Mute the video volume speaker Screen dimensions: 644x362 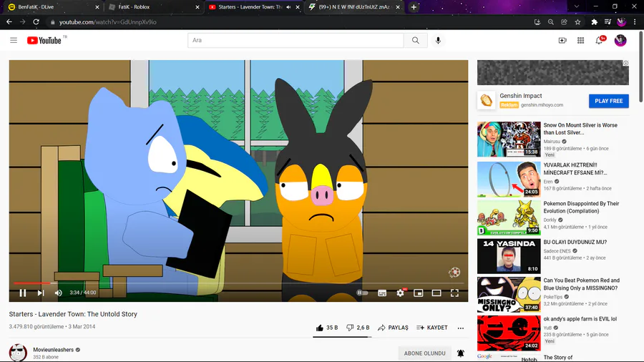coord(59,293)
